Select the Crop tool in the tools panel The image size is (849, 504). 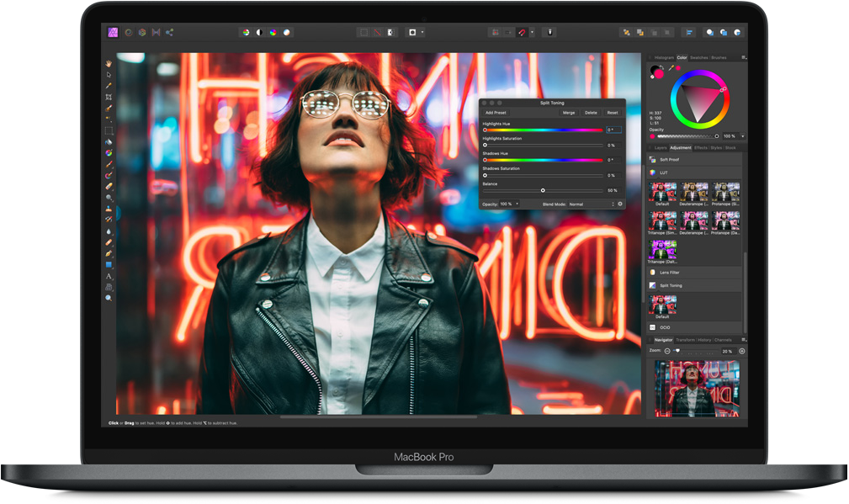tap(109, 97)
